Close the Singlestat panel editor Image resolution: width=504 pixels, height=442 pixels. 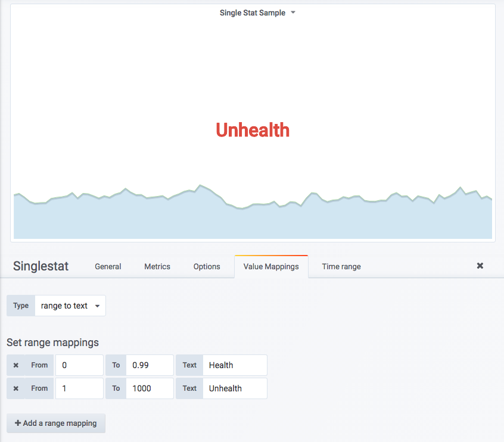[480, 266]
